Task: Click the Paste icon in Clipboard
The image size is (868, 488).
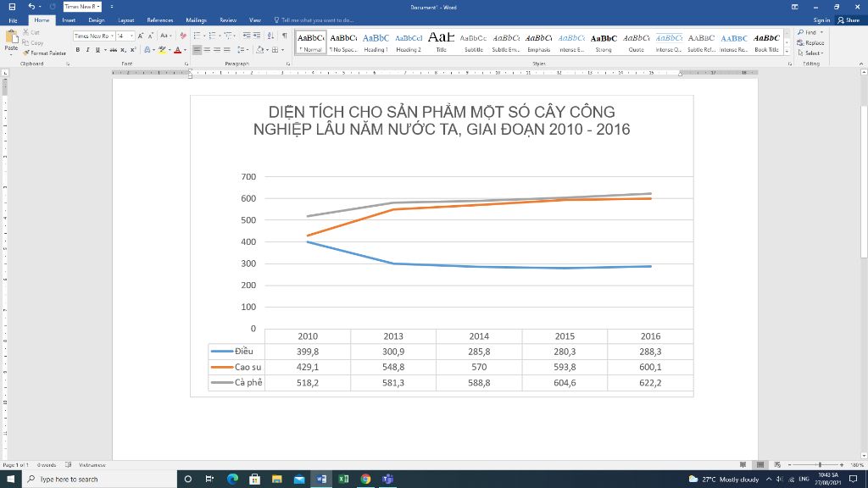Action: click(x=10, y=41)
